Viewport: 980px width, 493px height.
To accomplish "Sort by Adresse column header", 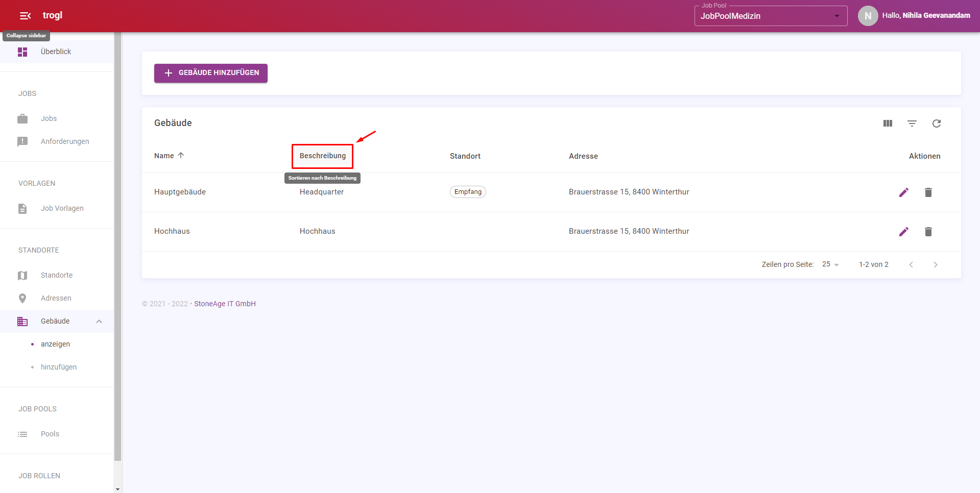I will (x=583, y=156).
